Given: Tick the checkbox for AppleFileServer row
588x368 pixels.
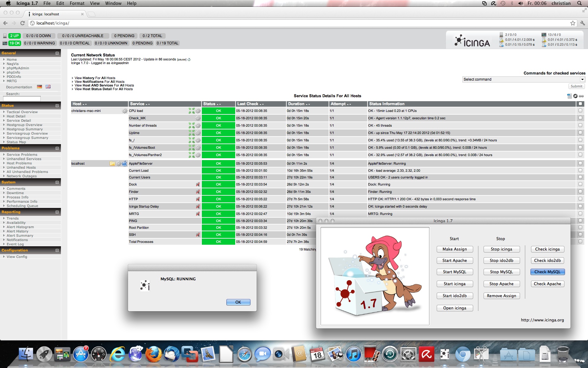Looking at the screenshot, I should [x=580, y=163].
